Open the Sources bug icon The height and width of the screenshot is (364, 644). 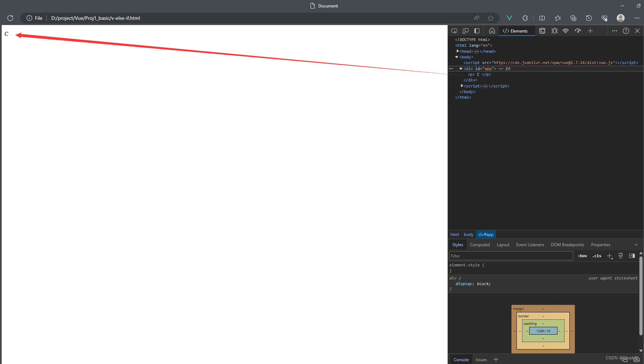click(555, 31)
